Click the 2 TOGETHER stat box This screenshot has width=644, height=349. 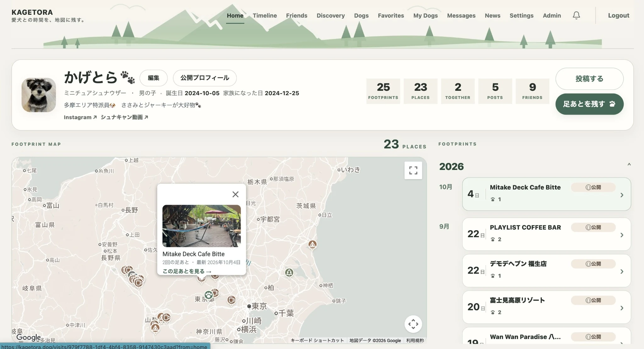pyautogui.click(x=458, y=91)
